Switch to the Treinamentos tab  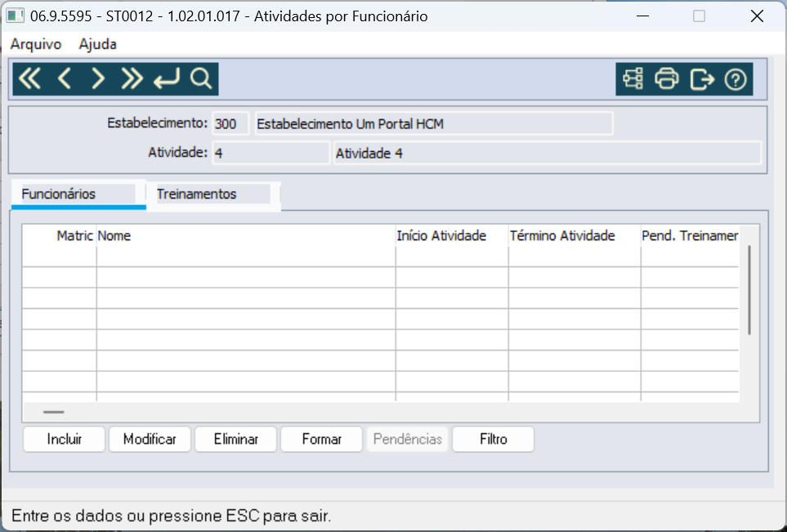click(213, 194)
